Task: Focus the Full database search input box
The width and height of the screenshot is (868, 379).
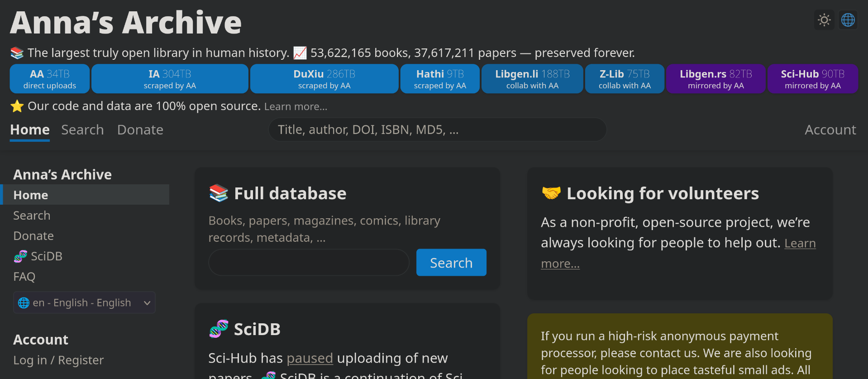Action: (x=309, y=263)
